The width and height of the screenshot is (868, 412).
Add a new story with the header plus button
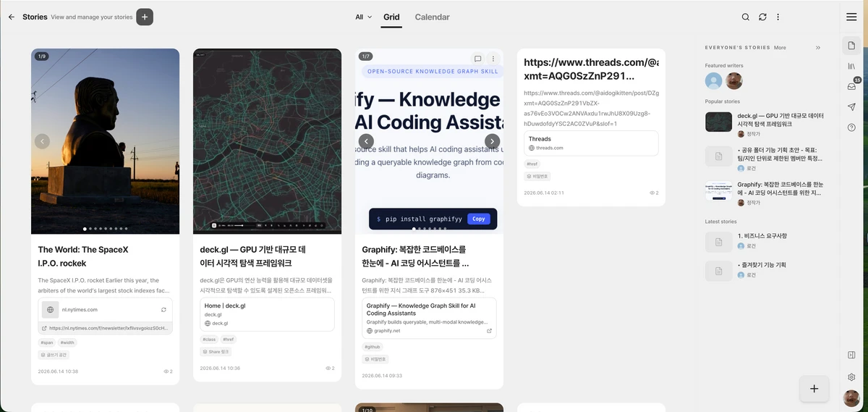pos(145,17)
